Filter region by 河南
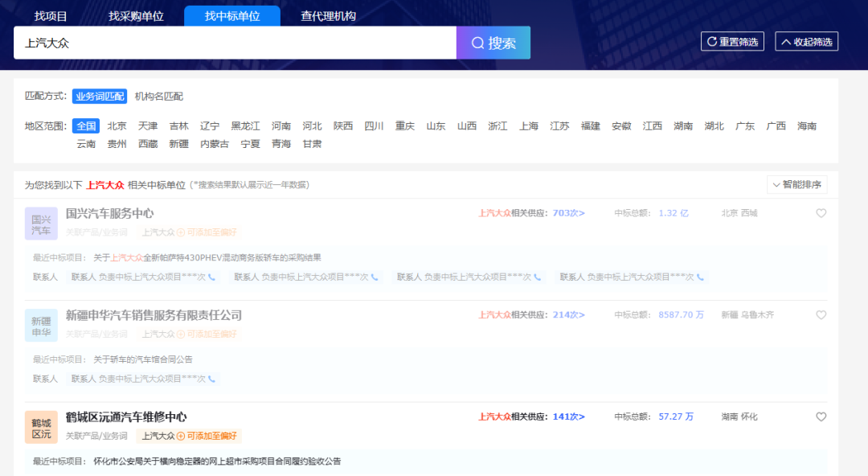The height and width of the screenshot is (476, 868). click(x=281, y=125)
